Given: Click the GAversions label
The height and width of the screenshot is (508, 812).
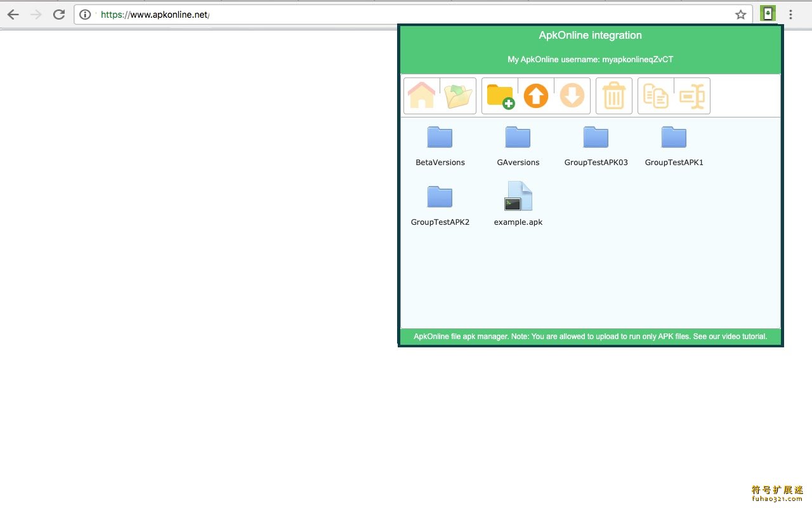Looking at the screenshot, I should click(518, 163).
